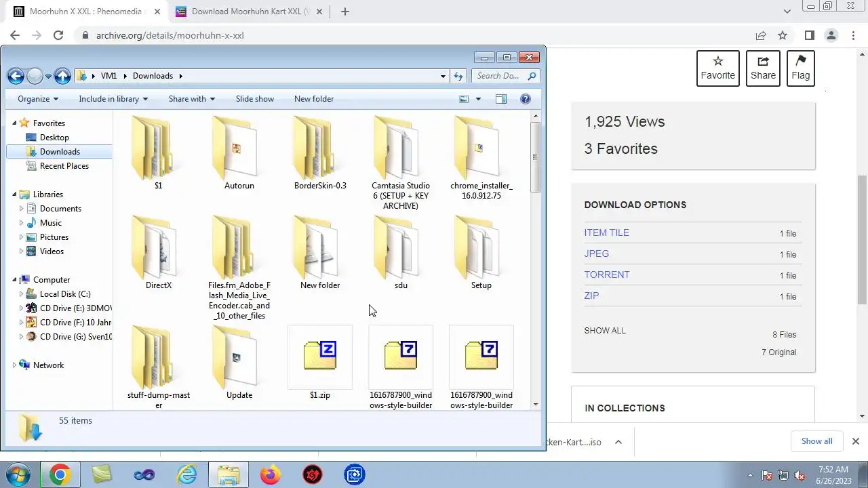Open Chrome profile avatar icon
Screen dimensions: 868x488
(x=831, y=35)
